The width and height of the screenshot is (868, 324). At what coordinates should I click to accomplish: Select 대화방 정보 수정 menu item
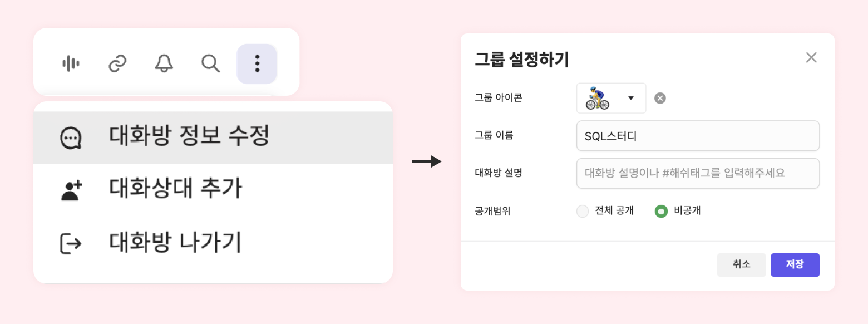189,136
